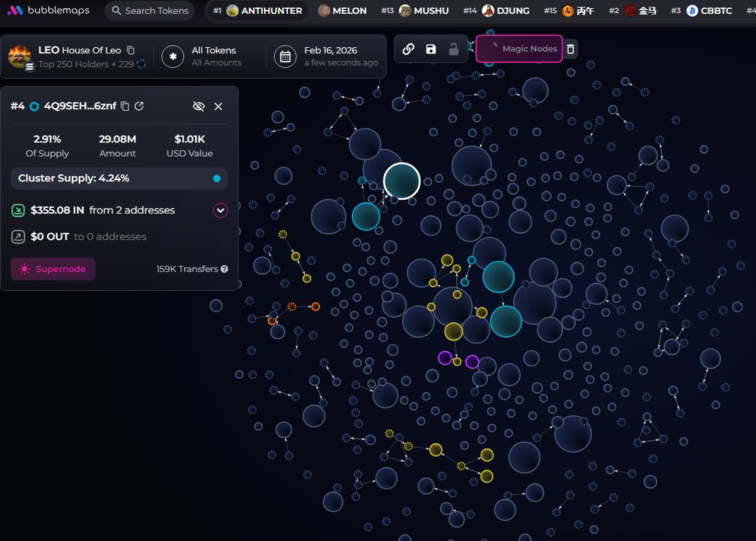
Task: Click the Solana chain badge on token avatar
Action: (x=29, y=67)
